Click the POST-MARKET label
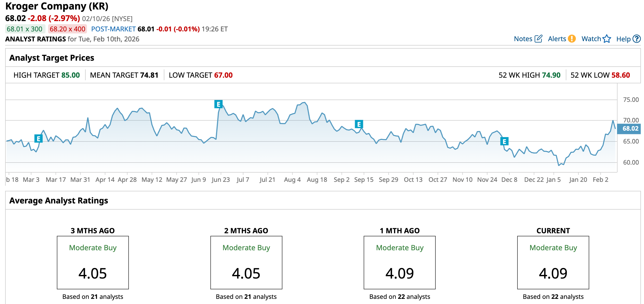 point(113,29)
